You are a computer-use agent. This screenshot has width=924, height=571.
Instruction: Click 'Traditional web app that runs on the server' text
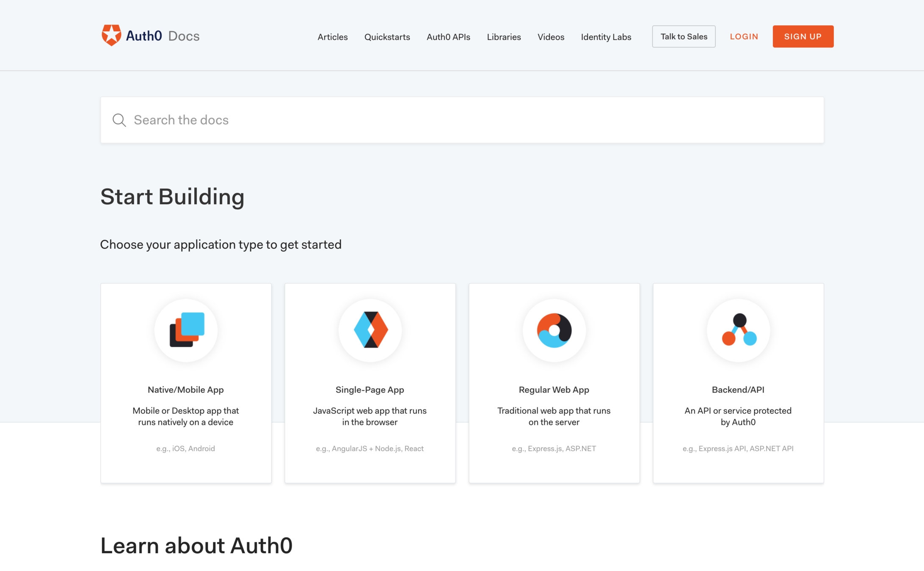[554, 416]
